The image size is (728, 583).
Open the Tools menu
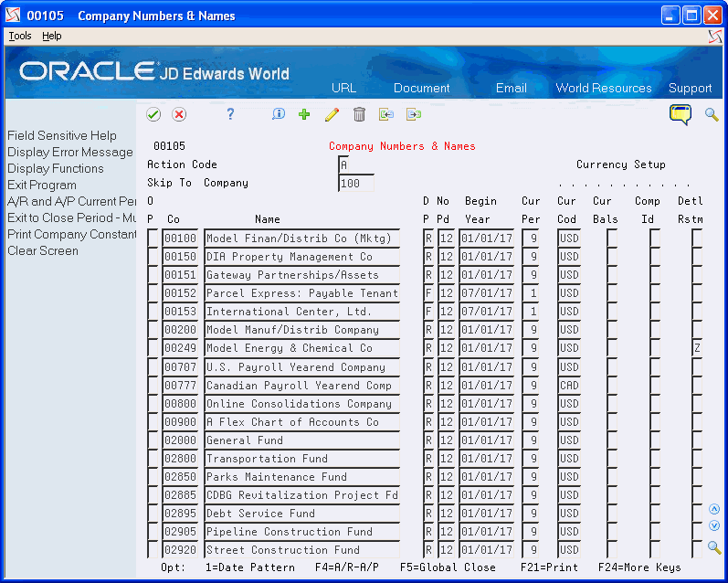pyautogui.click(x=20, y=36)
